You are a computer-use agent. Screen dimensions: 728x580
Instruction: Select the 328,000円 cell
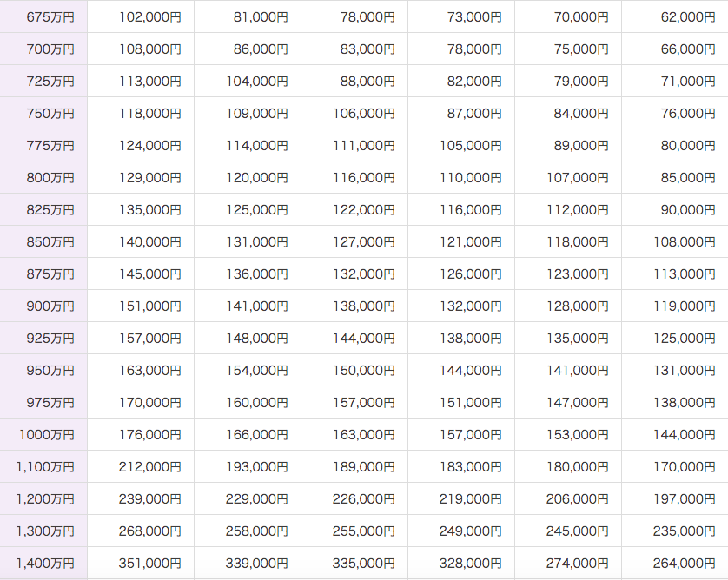(461, 563)
